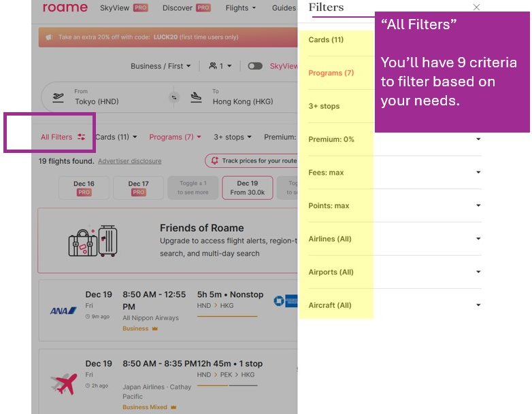Open Discover PRO in the navigation
The image size is (532, 414).
click(186, 7)
